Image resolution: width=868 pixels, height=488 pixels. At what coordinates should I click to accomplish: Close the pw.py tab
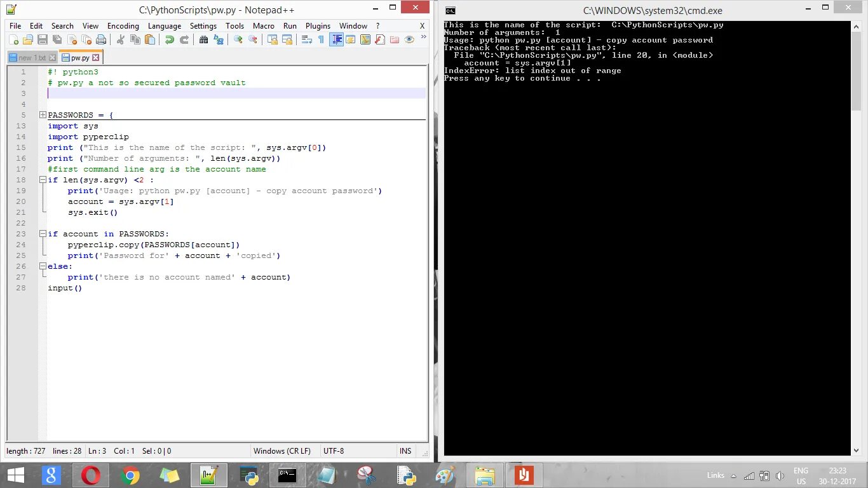96,58
